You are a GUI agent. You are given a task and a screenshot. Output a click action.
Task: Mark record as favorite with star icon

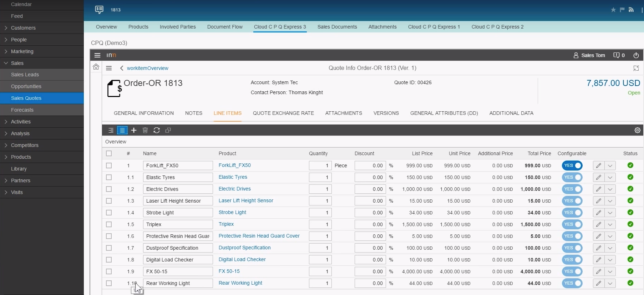coord(613,10)
